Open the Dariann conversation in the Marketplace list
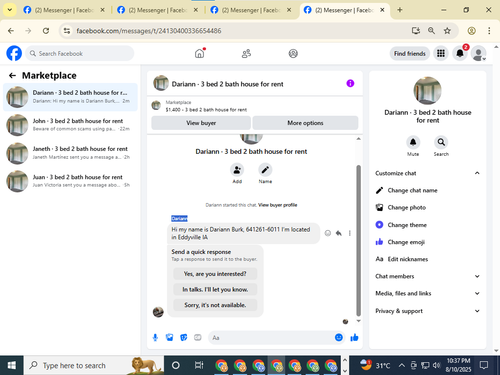The image size is (500, 375). coord(70,97)
